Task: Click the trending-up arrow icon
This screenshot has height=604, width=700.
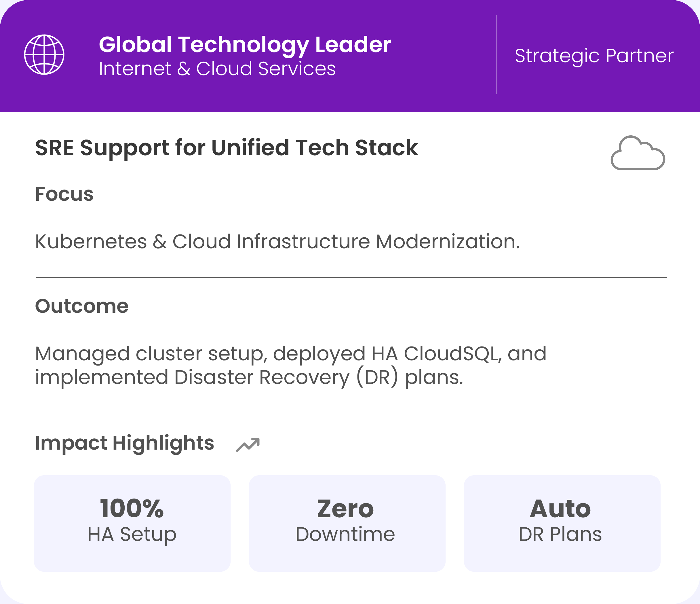Action: coord(248,444)
